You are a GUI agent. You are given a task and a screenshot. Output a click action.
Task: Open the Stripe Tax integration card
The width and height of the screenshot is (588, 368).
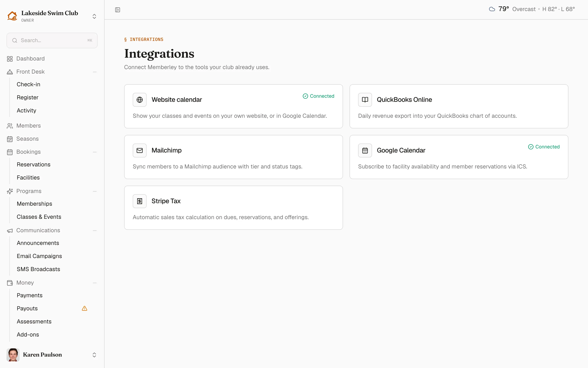click(x=233, y=208)
